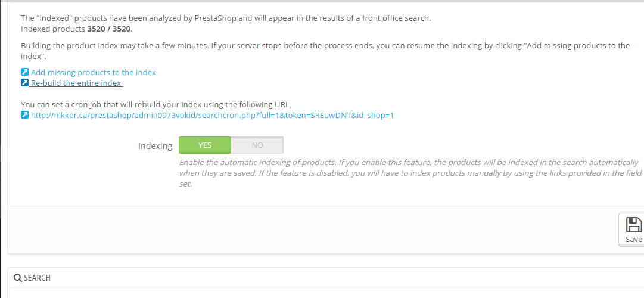Switch Indexing toggle to YES
Screen dimensions: 644x298
pos(204,145)
